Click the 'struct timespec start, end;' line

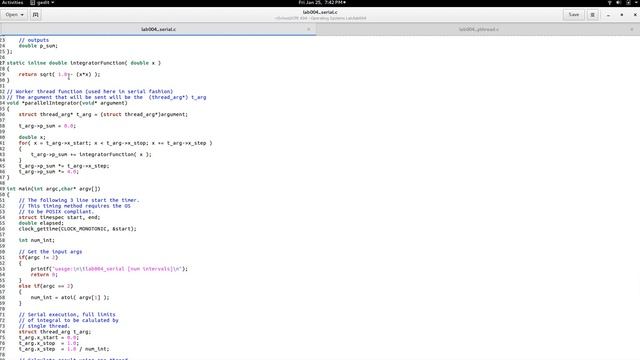pos(59,217)
